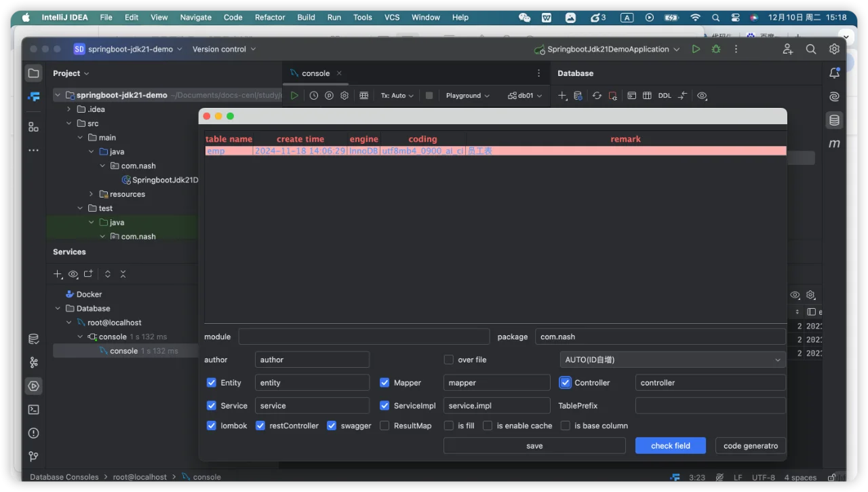Uncheck the Service checkbox

212,406
